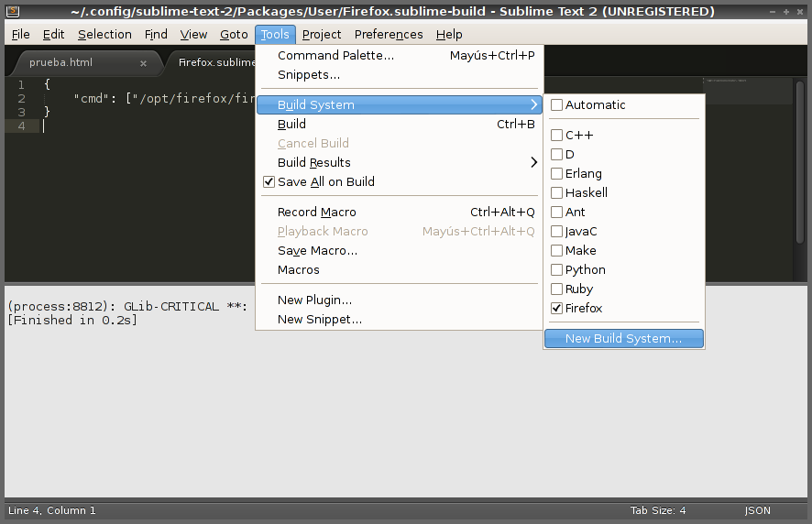Select the JavaC build system checkbox
The image size is (812, 524).
click(556, 232)
